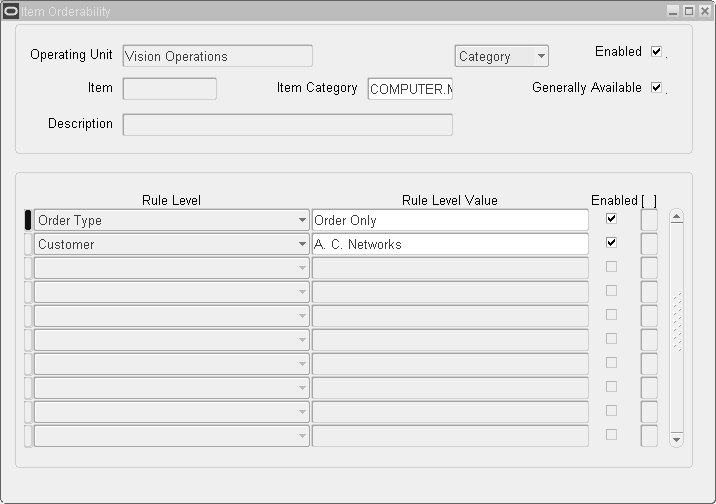Click the Operating Unit field Vision Operations
This screenshot has height=504, width=716.
click(217, 56)
